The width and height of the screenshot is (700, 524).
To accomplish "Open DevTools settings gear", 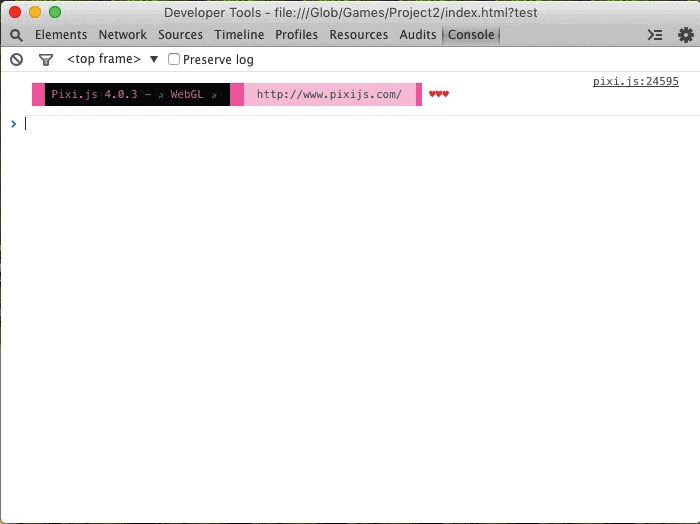I will (x=685, y=35).
